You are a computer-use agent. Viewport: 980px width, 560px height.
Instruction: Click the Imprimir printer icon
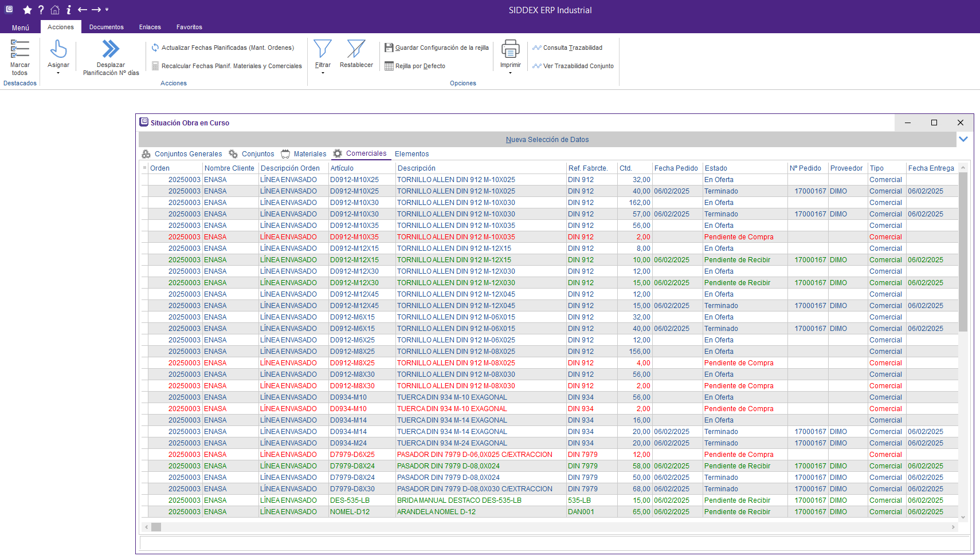pos(510,49)
